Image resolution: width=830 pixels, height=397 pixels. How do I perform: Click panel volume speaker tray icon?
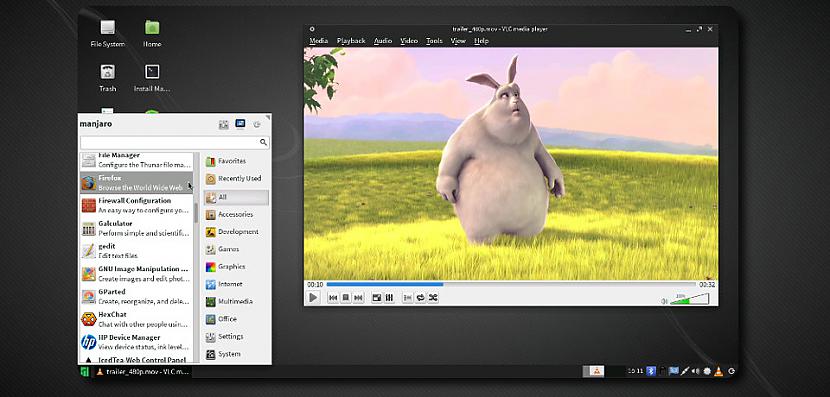pyautogui.click(x=696, y=372)
